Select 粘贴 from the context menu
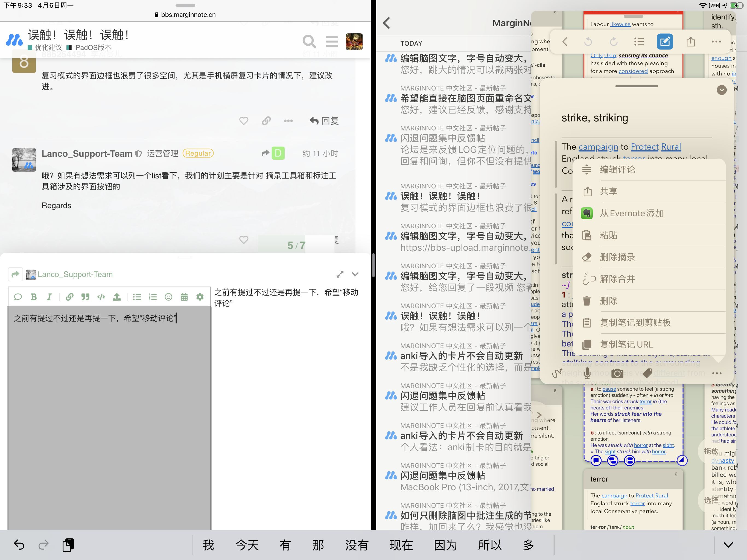 (649, 235)
